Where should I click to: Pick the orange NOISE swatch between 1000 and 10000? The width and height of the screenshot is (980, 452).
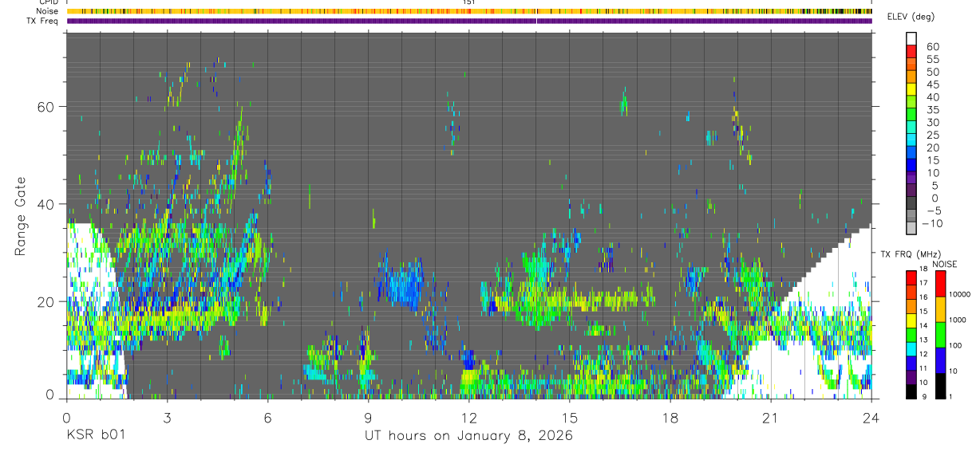point(940,309)
